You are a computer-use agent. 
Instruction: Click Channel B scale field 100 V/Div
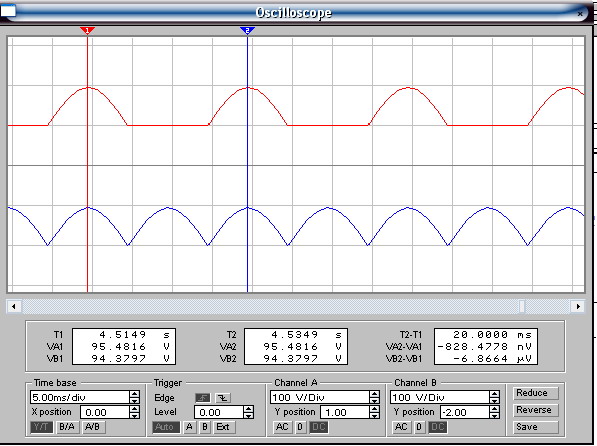pos(440,397)
